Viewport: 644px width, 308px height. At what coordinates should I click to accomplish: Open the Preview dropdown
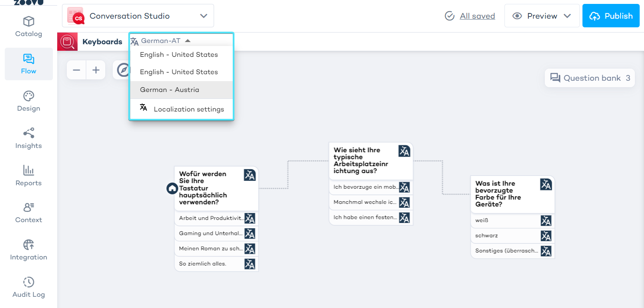pyautogui.click(x=542, y=16)
